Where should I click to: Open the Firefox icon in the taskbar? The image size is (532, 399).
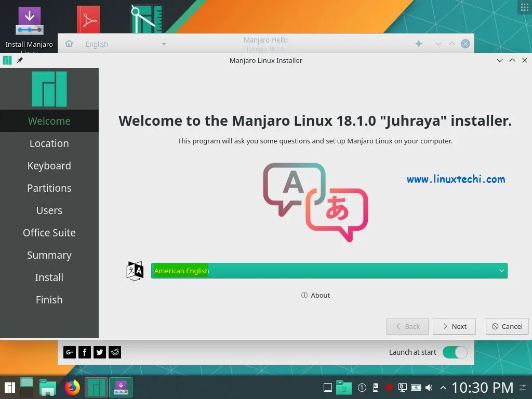pos(71,387)
